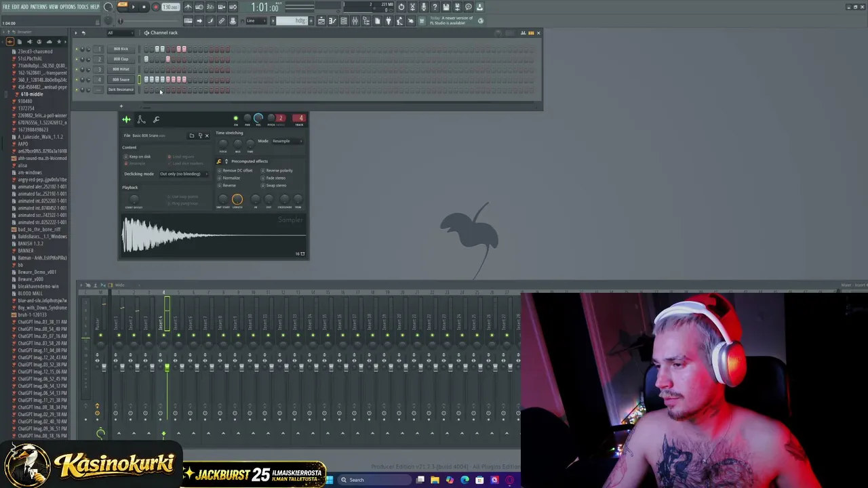The width and height of the screenshot is (868, 488).
Task: Enable Remove DC offset
Action: click(x=236, y=170)
